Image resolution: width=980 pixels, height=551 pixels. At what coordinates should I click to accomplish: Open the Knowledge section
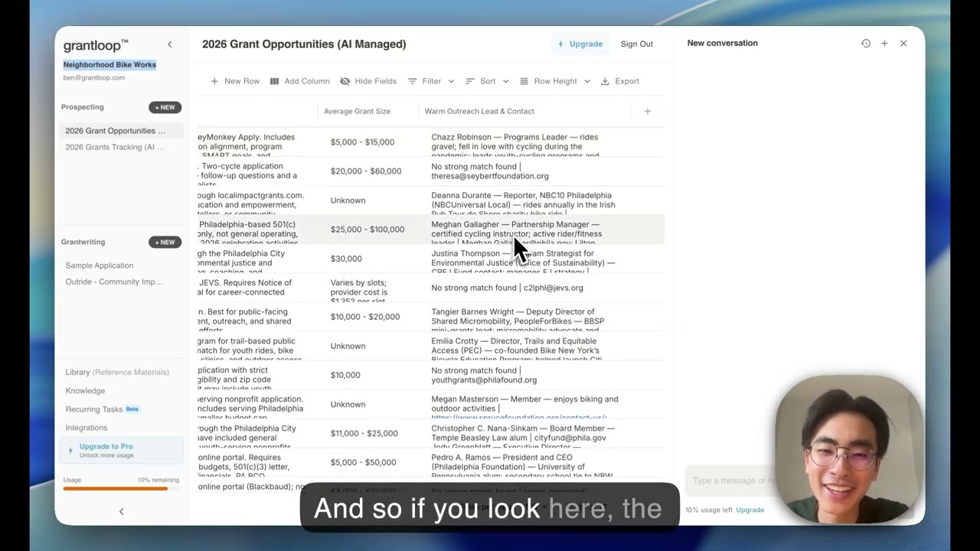pyautogui.click(x=85, y=391)
